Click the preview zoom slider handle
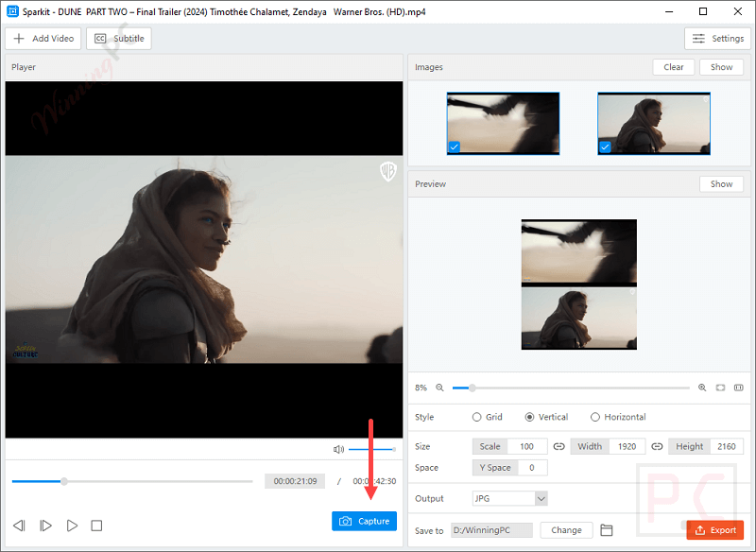Screen dimensions: 756x552 tap(472, 388)
